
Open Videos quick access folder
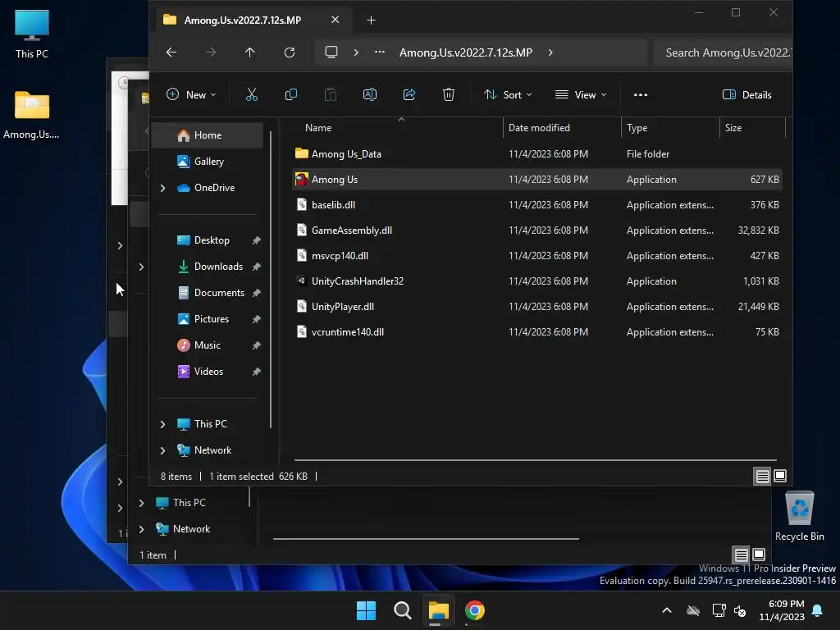coord(208,372)
